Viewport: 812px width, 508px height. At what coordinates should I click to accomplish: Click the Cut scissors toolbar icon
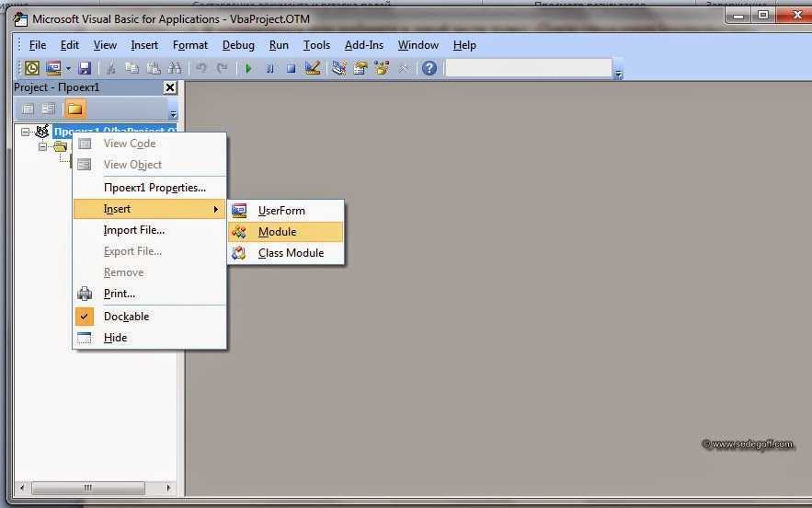pos(110,68)
